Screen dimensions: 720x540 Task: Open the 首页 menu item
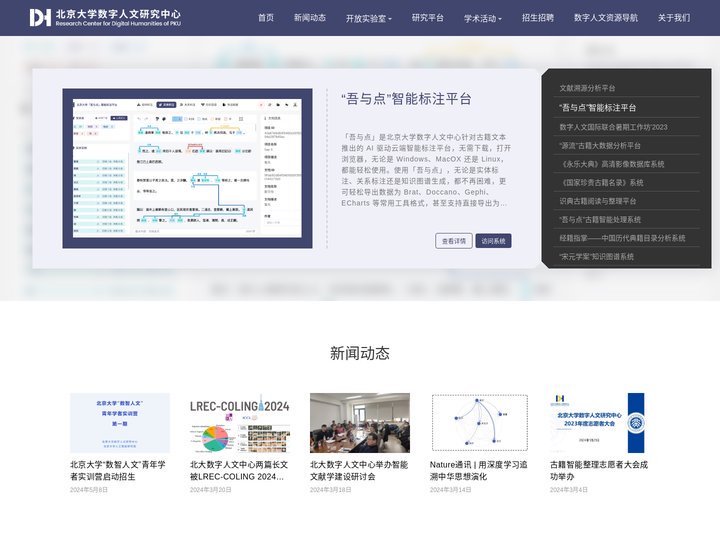pyautogui.click(x=266, y=18)
